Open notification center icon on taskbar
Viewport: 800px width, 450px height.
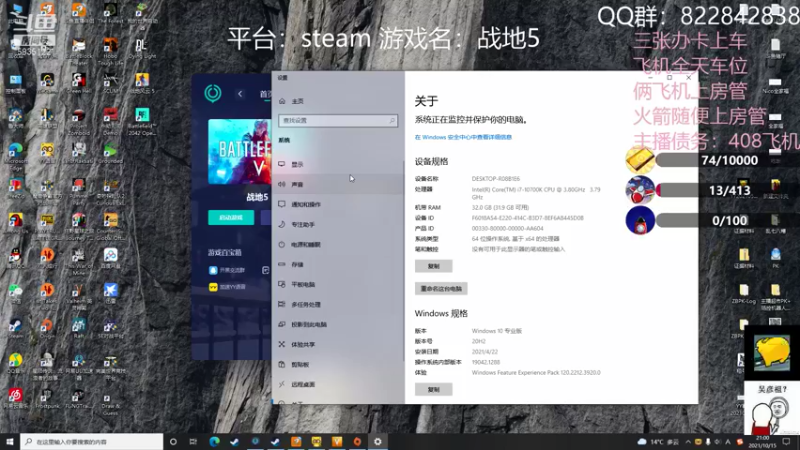(x=787, y=442)
